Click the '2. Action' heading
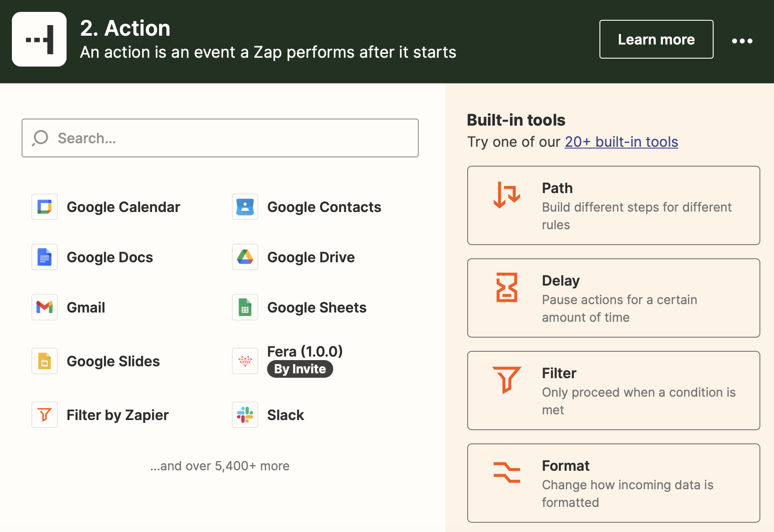This screenshot has height=532, width=774. [125, 28]
